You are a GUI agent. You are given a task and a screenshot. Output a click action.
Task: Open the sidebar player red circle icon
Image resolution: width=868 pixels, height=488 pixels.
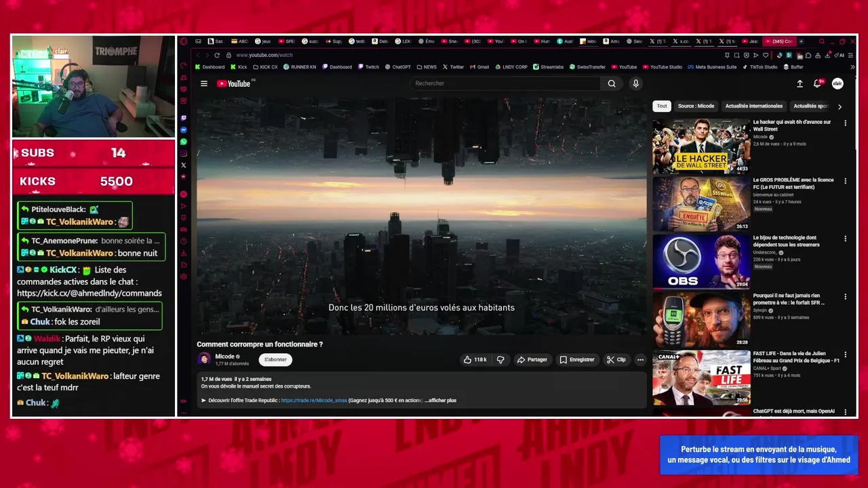tap(184, 194)
